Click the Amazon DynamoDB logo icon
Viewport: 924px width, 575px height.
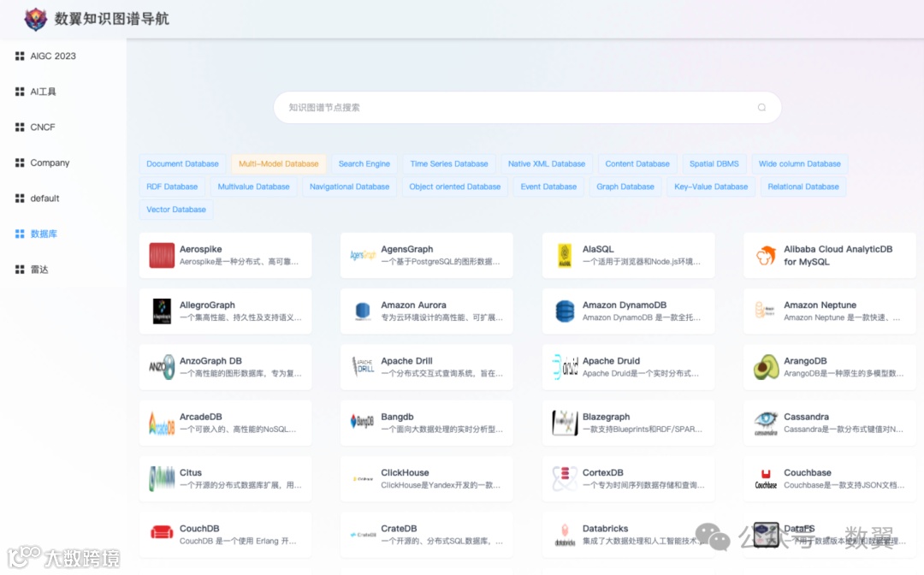coord(565,311)
